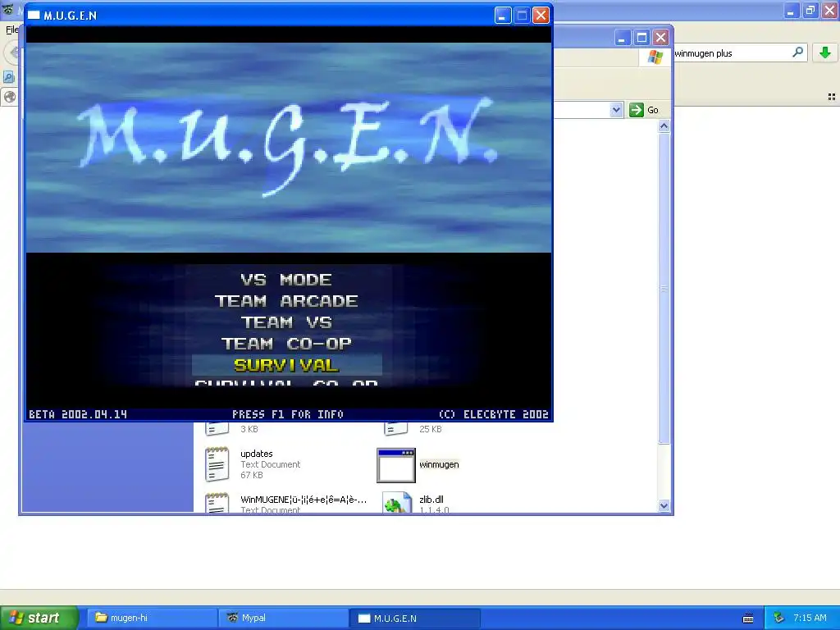Screen dimensions: 840x630
Task: Click the Mypal raccoon title bar icon
Action: [x=8, y=9]
